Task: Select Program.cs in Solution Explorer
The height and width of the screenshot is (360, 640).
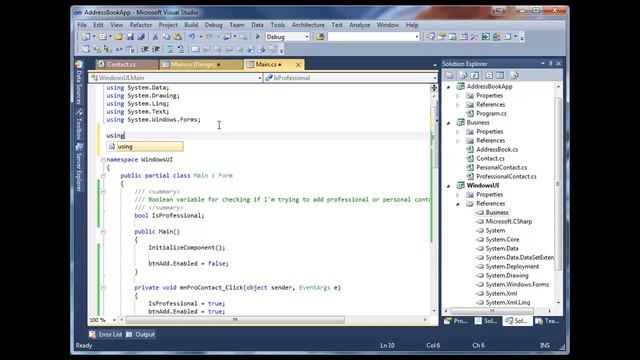Action: (x=491, y=114)
